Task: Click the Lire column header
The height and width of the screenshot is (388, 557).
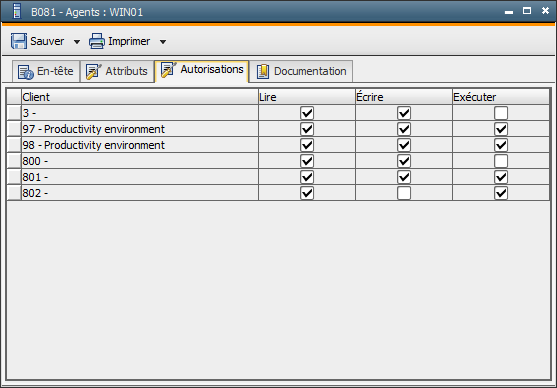Action: pos(307,97)
